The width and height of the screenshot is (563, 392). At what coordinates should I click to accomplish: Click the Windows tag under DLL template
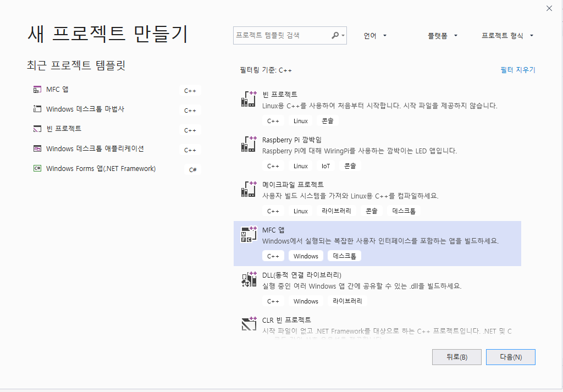tap(306, 301)
